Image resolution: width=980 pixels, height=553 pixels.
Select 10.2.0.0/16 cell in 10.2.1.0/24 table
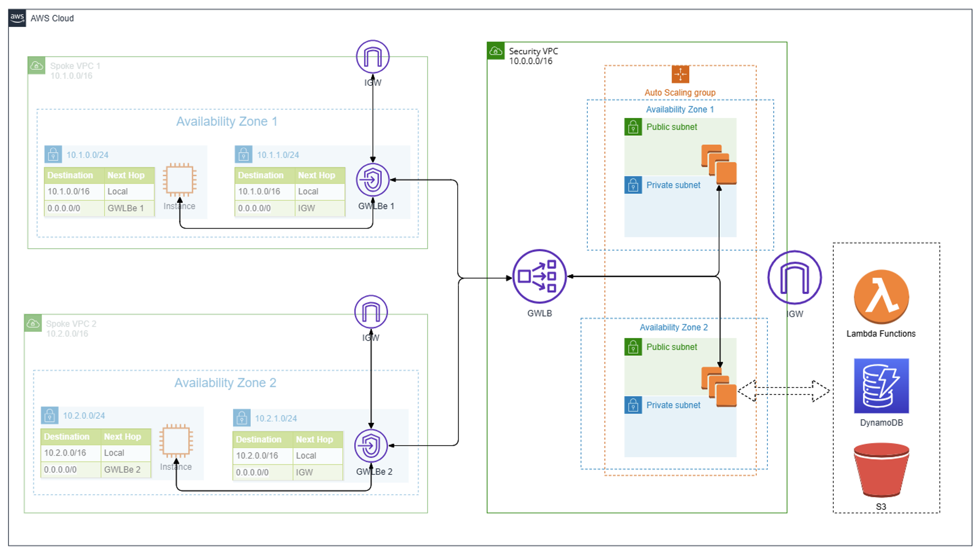click(x=262, y=456)
